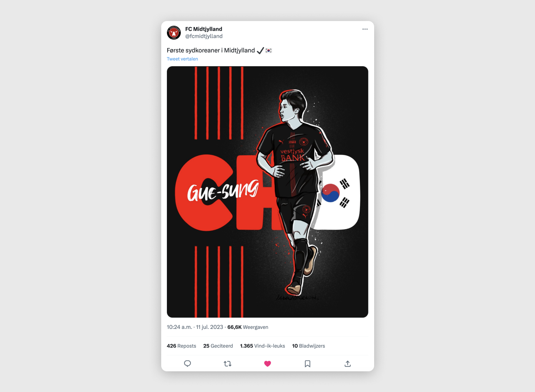View the 25 Geciteerd quotes list
The width and height of the screenshot is (535, 392).
point(218,346)
